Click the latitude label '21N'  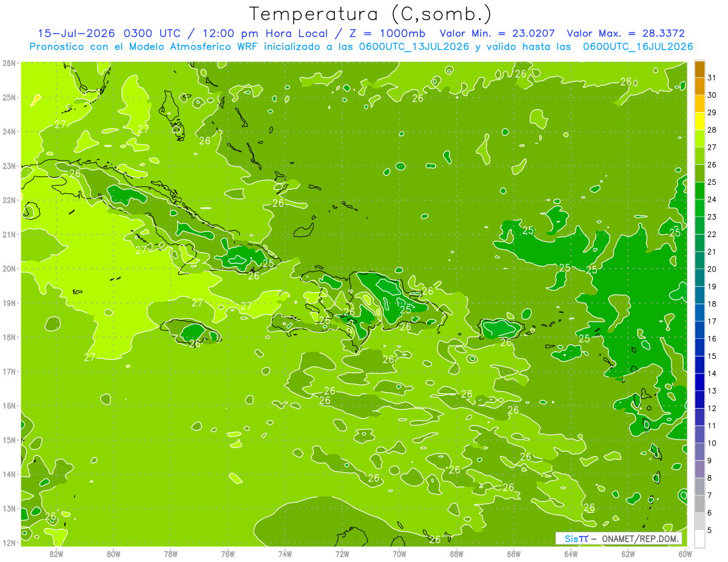click(9, 234)
